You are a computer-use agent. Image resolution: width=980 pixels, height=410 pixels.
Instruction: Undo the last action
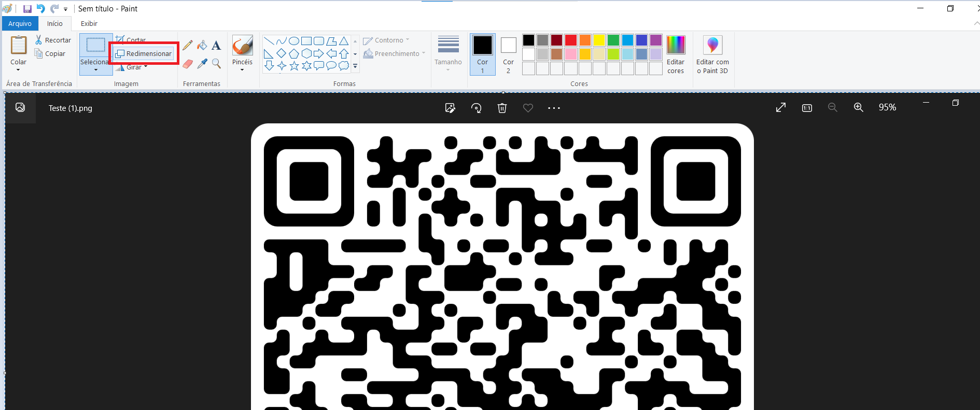(41, 9)
